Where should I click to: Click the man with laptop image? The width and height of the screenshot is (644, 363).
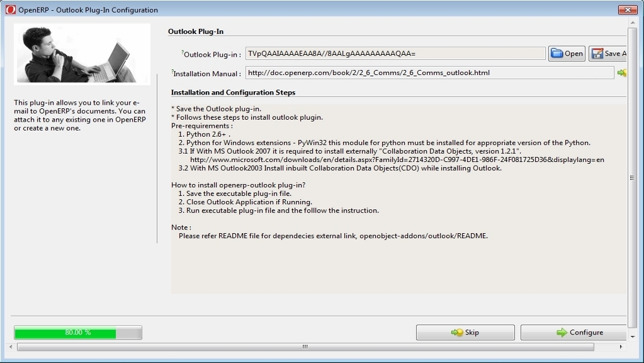pos(82,54)
